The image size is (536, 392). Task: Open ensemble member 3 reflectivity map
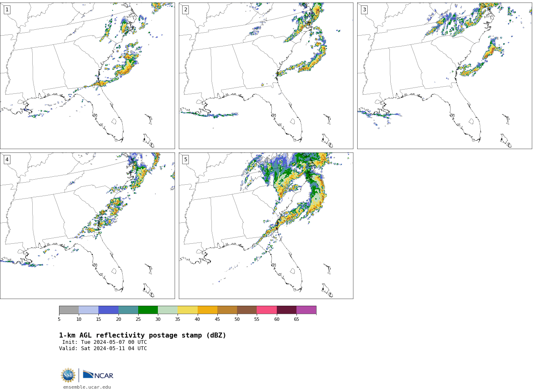444,75
